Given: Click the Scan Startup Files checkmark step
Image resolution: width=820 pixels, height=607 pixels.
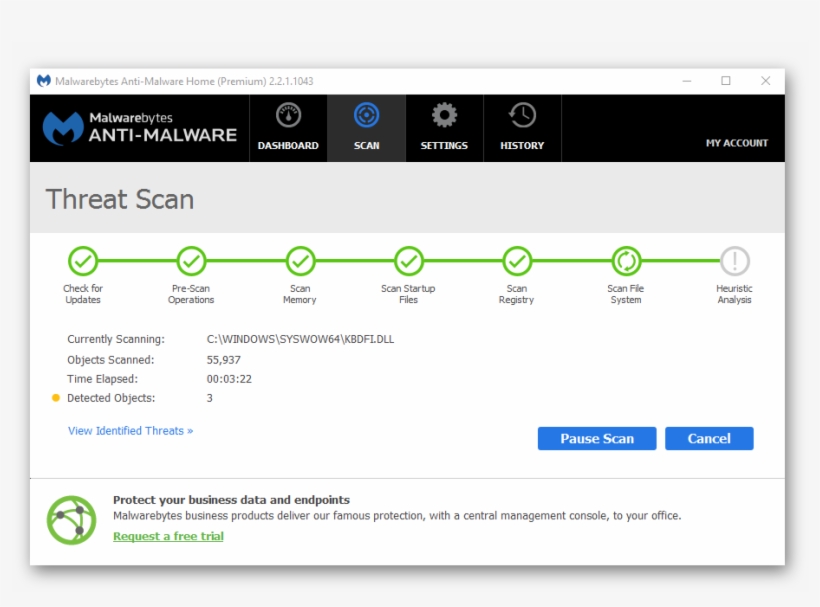Looking at the screenshot, I should [408, 261].
